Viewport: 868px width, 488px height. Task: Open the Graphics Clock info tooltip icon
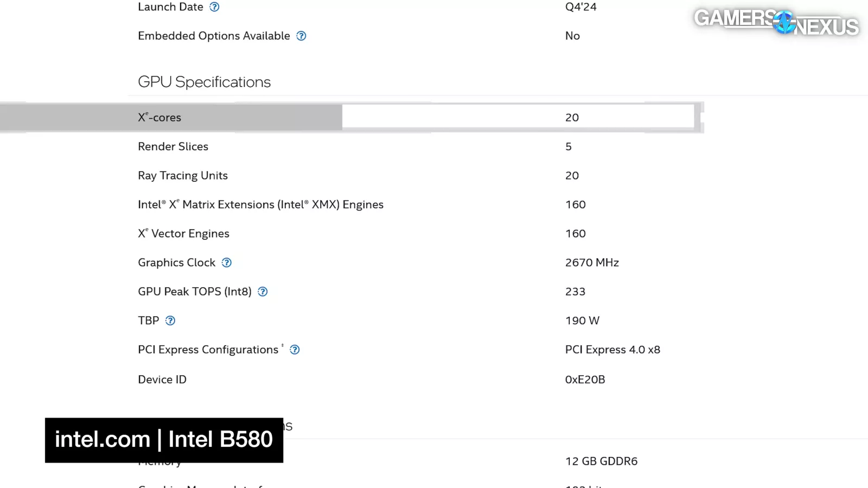[227, 262]
